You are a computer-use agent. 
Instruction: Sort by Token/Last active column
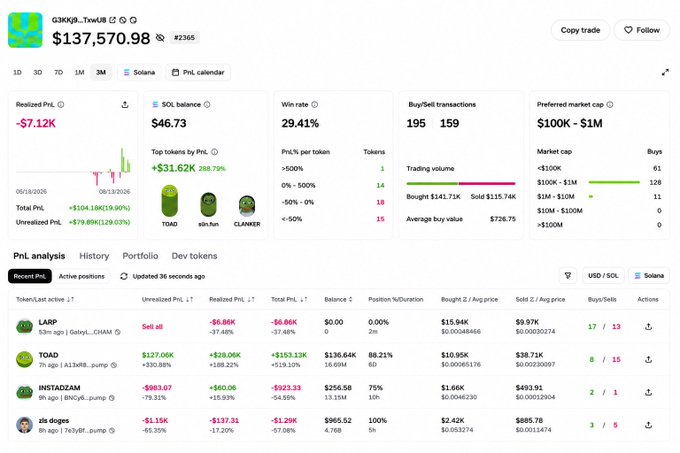[x=45, y=300]
